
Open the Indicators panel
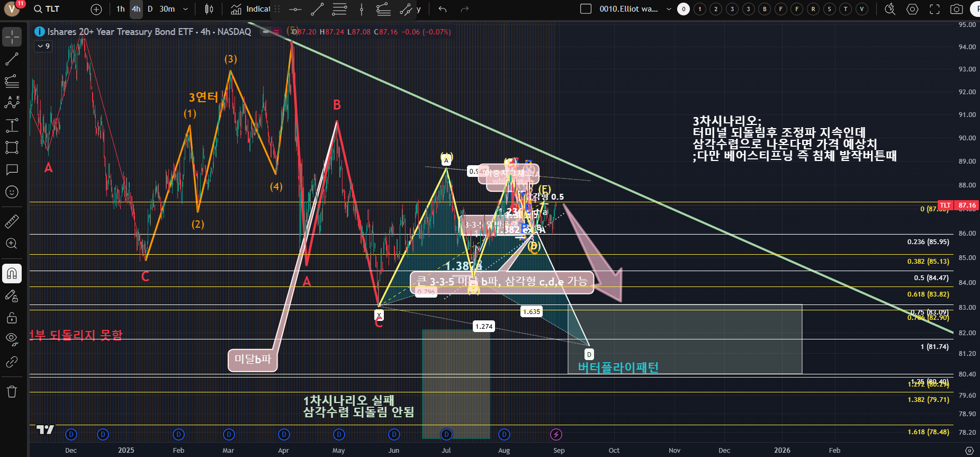251,9
